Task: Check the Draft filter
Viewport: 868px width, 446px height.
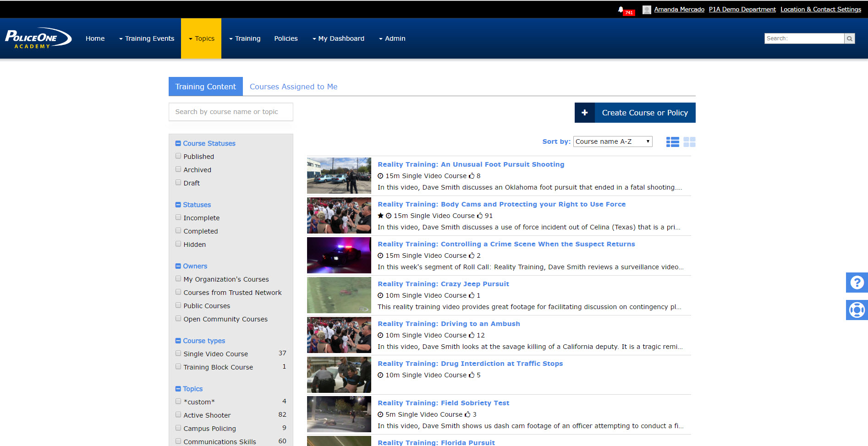Action: 178,183
